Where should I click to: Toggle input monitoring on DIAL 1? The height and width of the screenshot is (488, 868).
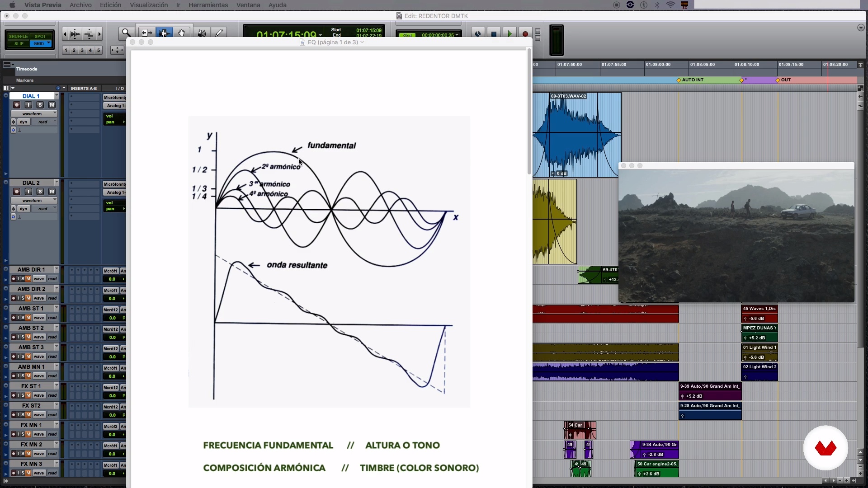point(28,105)
